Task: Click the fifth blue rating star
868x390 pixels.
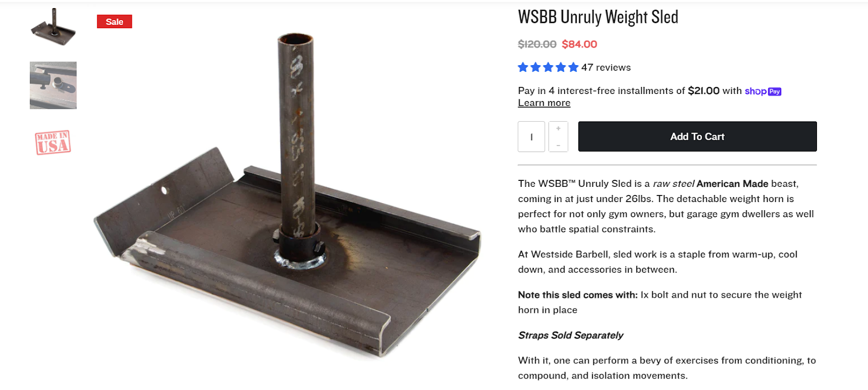Action: pyautogui.click(x=573, y=67)
